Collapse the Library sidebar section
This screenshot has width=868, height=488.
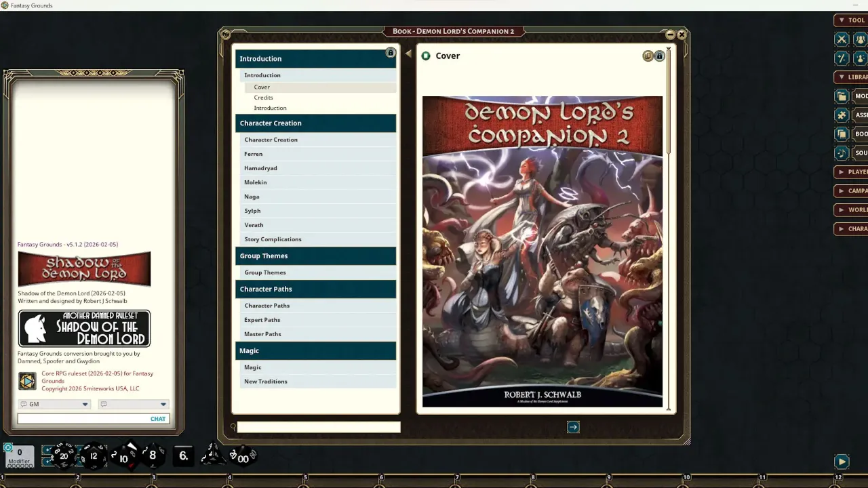[851, 77]
